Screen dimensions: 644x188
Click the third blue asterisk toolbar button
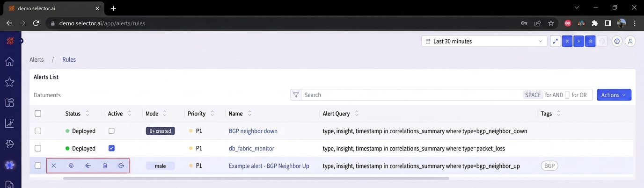[590, 41]
